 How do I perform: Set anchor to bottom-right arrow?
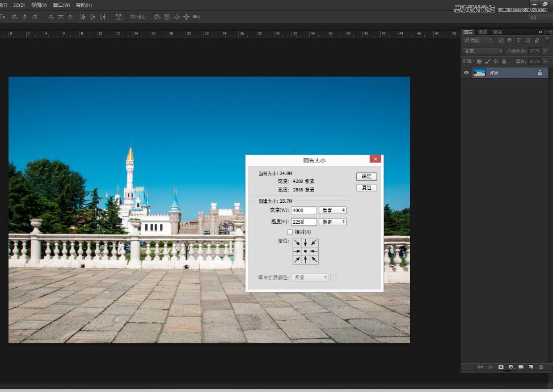tap(314, 260)
